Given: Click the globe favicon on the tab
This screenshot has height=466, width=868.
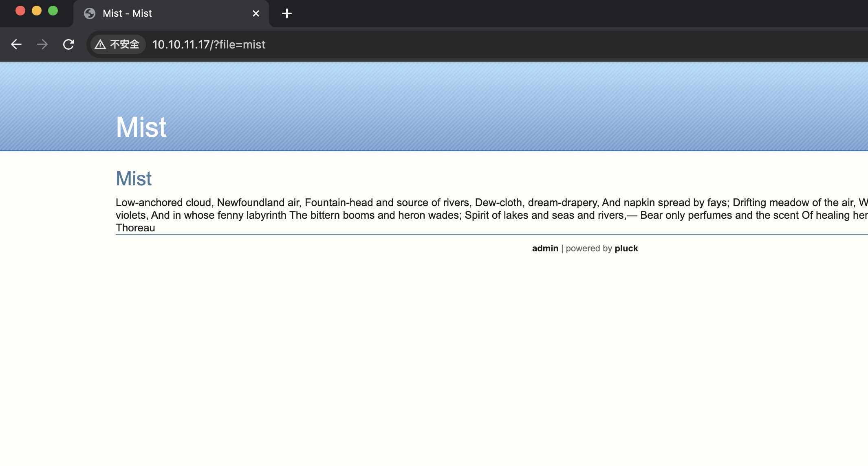Looking at the screenshot, I should tap(90, 13).
